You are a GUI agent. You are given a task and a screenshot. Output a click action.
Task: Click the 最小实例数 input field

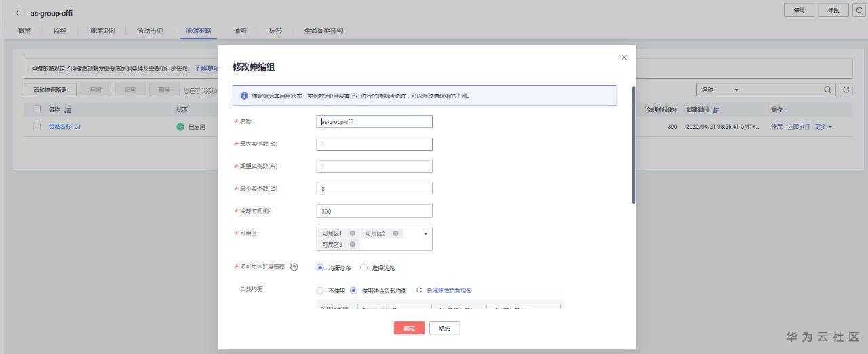[374, 189]
